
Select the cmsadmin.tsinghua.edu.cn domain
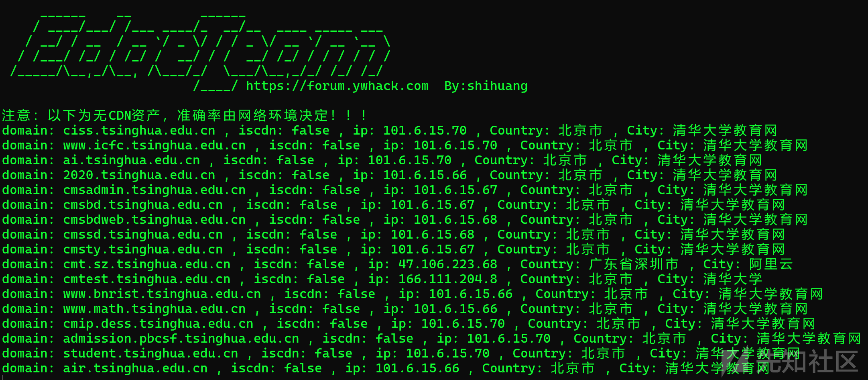(x=154, y=190)
